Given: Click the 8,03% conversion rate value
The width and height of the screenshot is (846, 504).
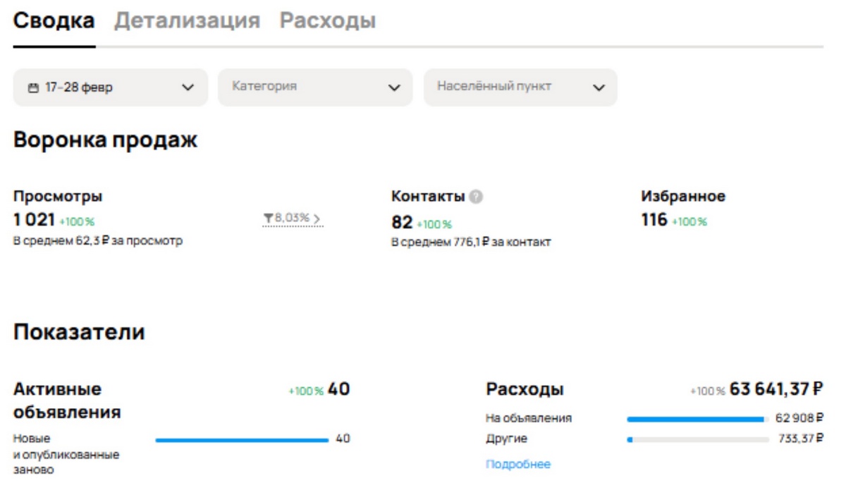Looking at the screenshot, I should [x=292, y=219].
